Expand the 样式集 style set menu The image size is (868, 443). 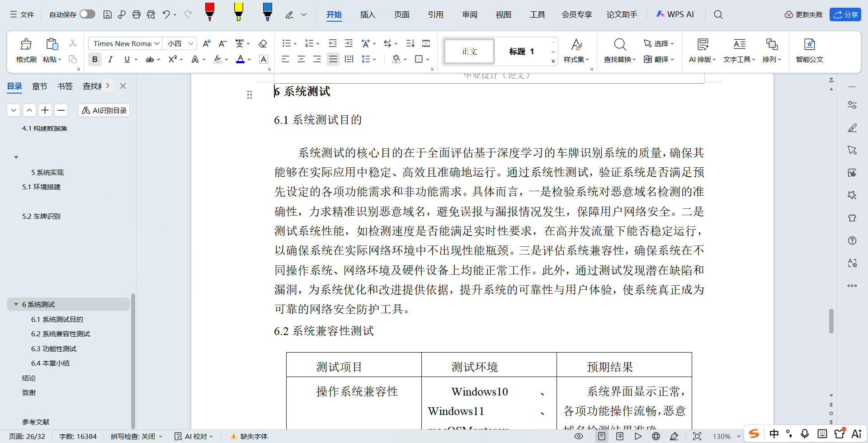[576, 59]
